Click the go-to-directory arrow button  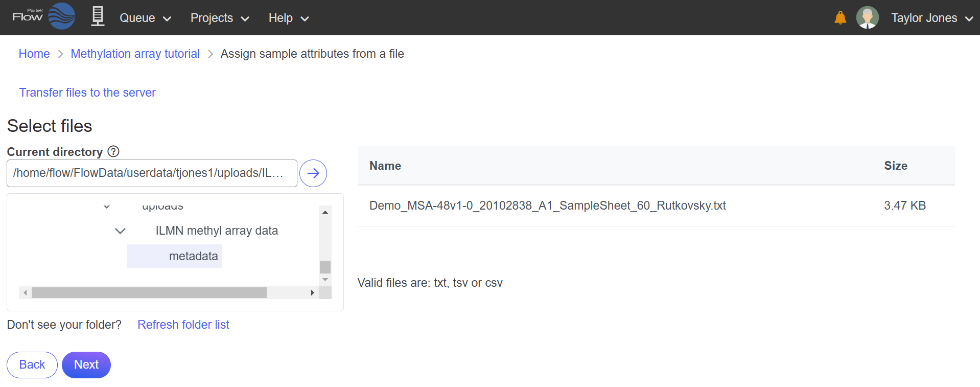pyautogui.click(x=313, y=173)
